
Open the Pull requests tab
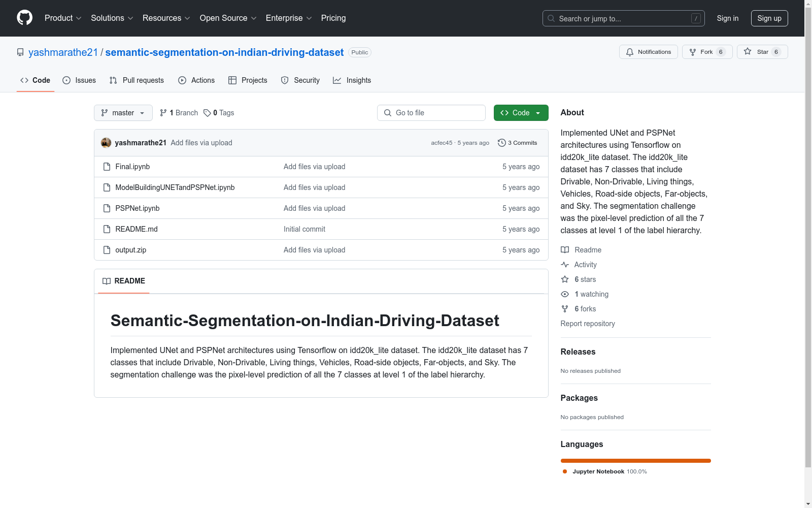137,80
